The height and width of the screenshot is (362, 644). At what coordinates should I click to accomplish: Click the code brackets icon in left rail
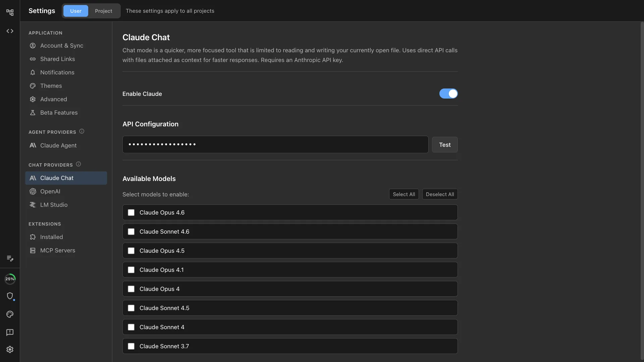(x=10, y=31)
